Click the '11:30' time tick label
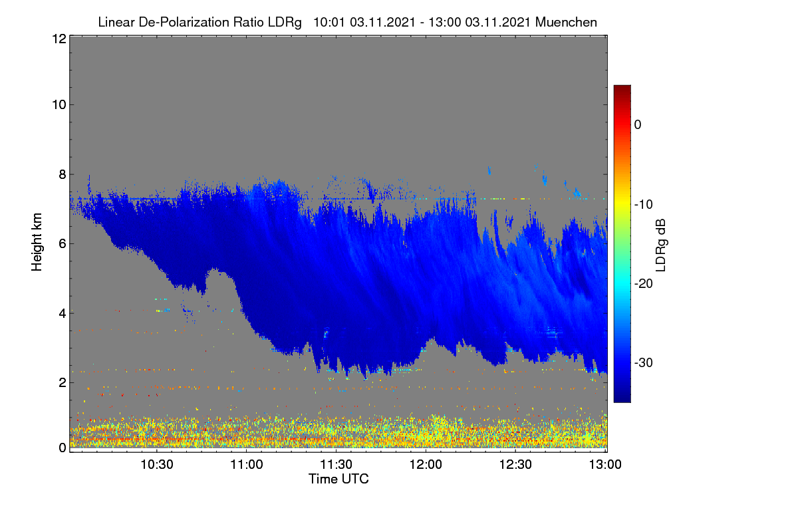Image resolution: width=798 pixels, height=532 pixels. pyautogui.click(x=336, y=464)
